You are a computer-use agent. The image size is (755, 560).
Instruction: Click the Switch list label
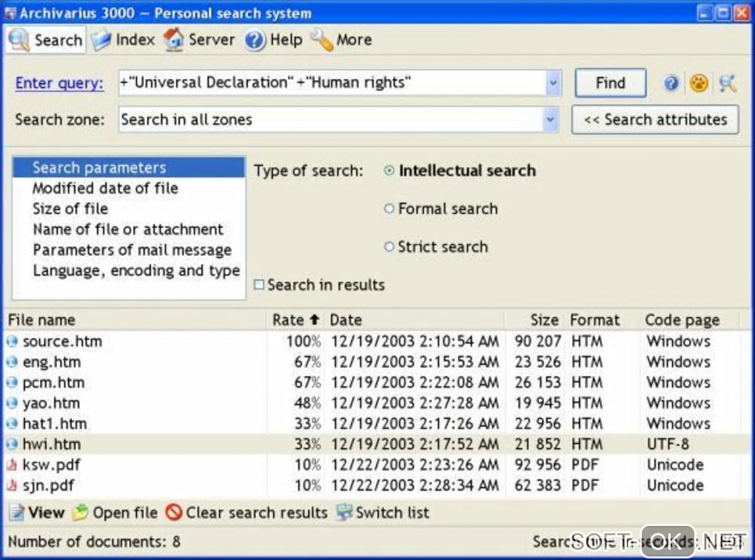392,513
